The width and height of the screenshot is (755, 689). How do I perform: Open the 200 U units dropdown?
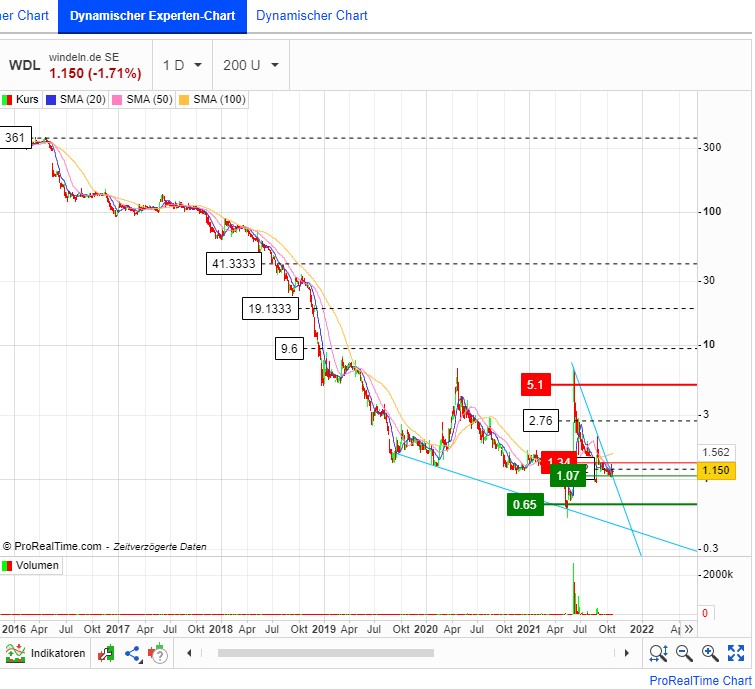[x=251, y=65]
